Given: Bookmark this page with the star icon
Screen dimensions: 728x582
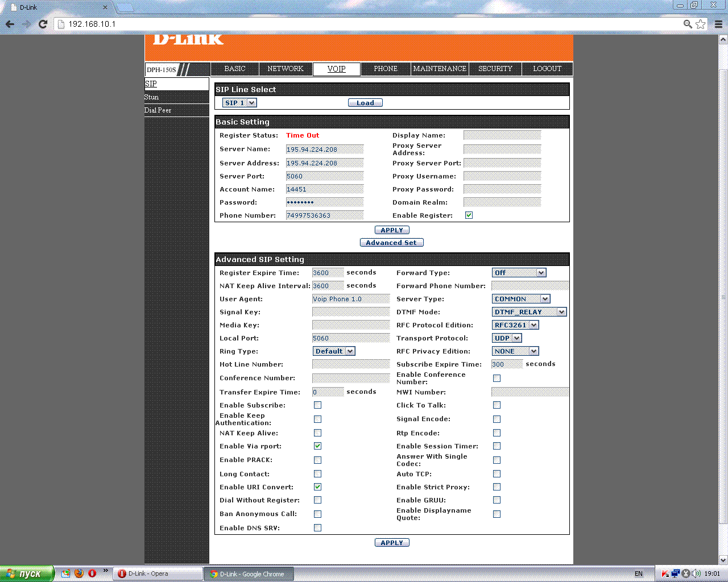Looking at the screenshot, I should [701, 24].
